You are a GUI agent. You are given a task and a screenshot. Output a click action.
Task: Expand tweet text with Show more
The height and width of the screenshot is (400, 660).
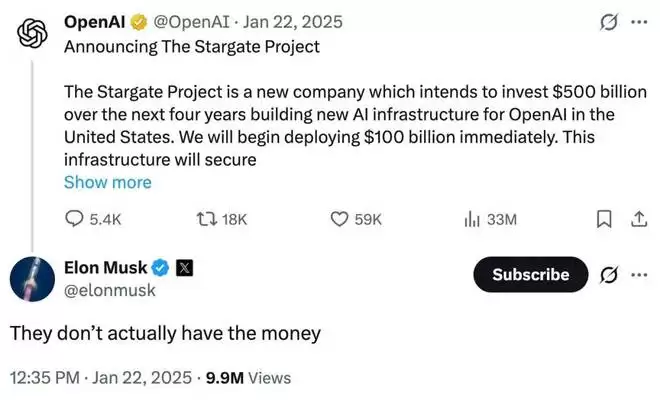[x=107, y=182]
